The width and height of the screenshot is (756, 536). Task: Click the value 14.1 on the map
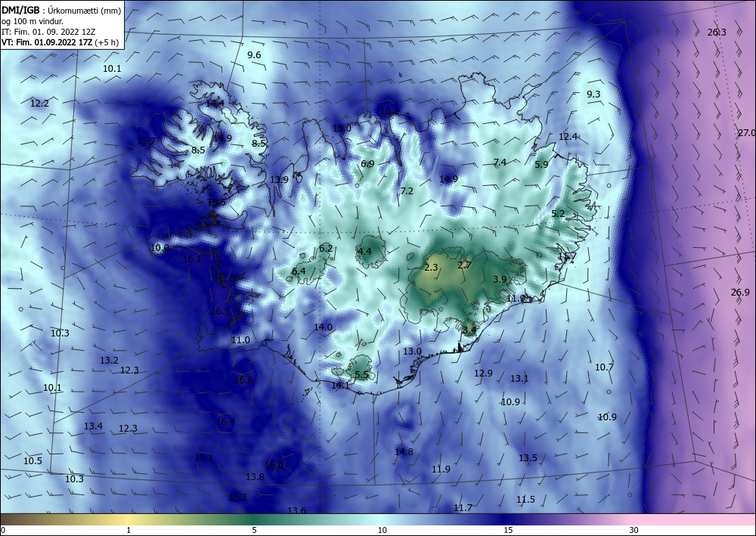[x=340, y=385]
